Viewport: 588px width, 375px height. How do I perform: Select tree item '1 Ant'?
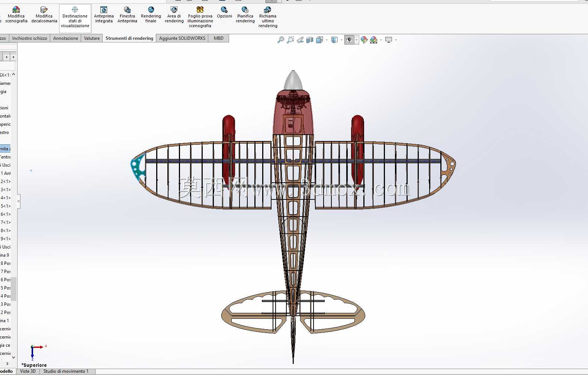6,173
